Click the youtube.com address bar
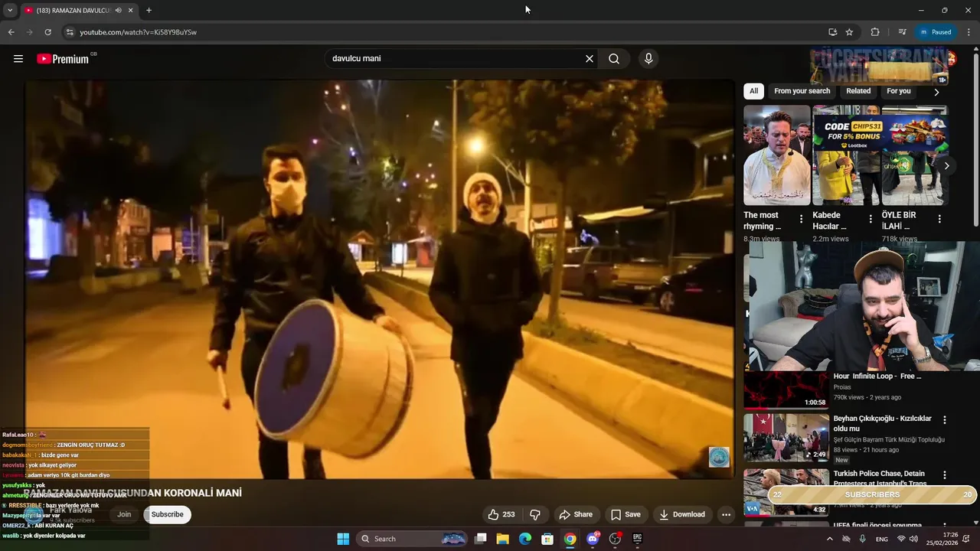 (x=444, y=32)
